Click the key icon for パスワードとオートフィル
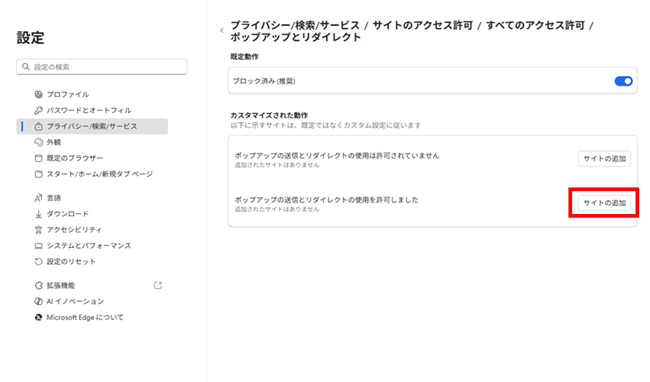This screenshot has width=650, height=382. click(x=39, y=110)
